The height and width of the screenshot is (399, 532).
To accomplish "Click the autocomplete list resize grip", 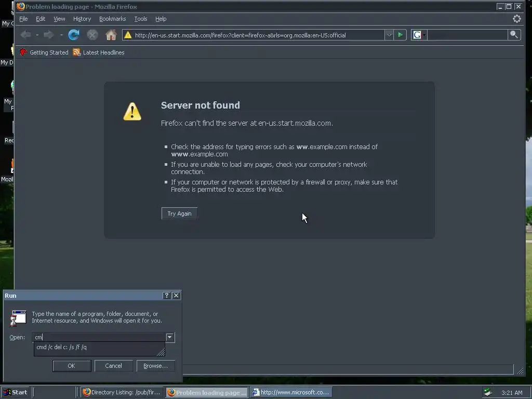I will pyautogui.click(x=161, y=352).
